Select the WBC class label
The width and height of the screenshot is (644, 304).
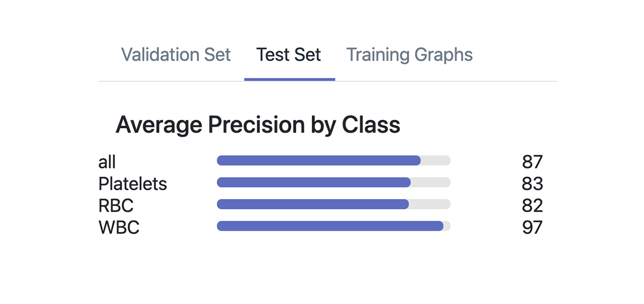pyautogui.click(x=119, y=227)
